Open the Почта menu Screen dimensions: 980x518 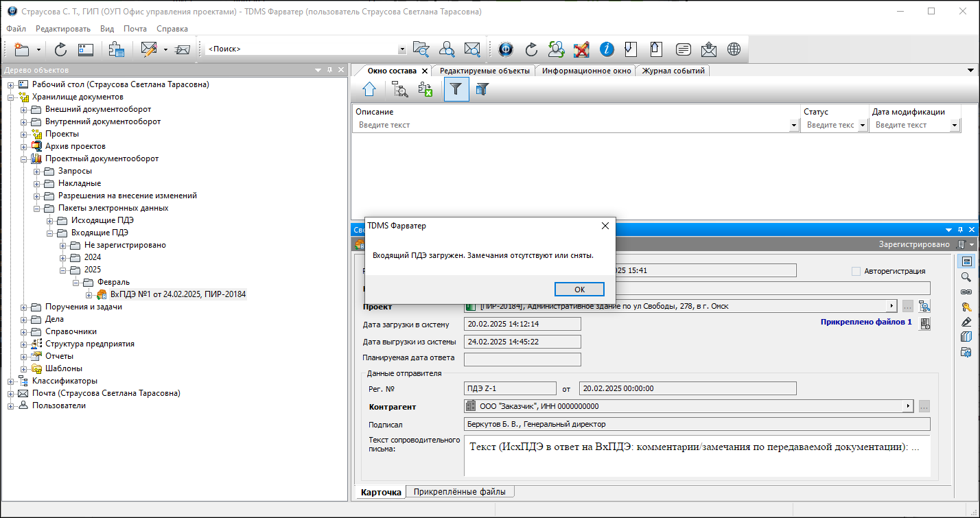click(x=135, y=29)
